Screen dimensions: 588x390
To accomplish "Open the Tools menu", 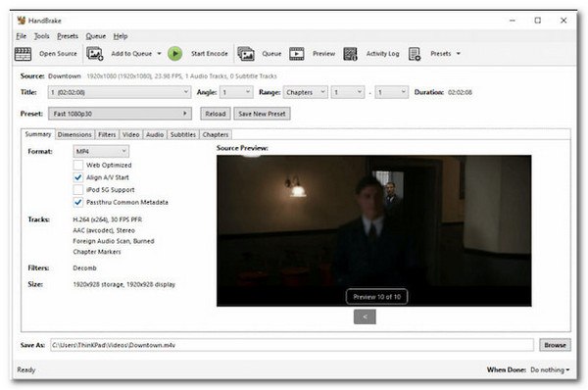I will [x=41, y=36].
